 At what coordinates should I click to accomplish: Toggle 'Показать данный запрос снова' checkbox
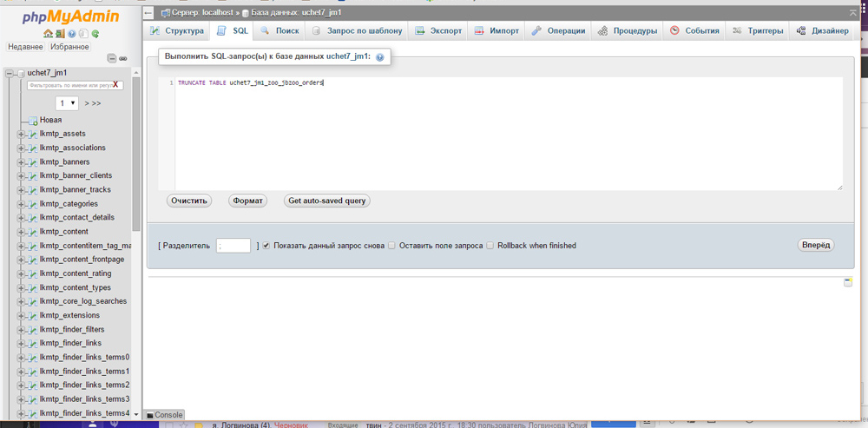(x=266, y=246)
